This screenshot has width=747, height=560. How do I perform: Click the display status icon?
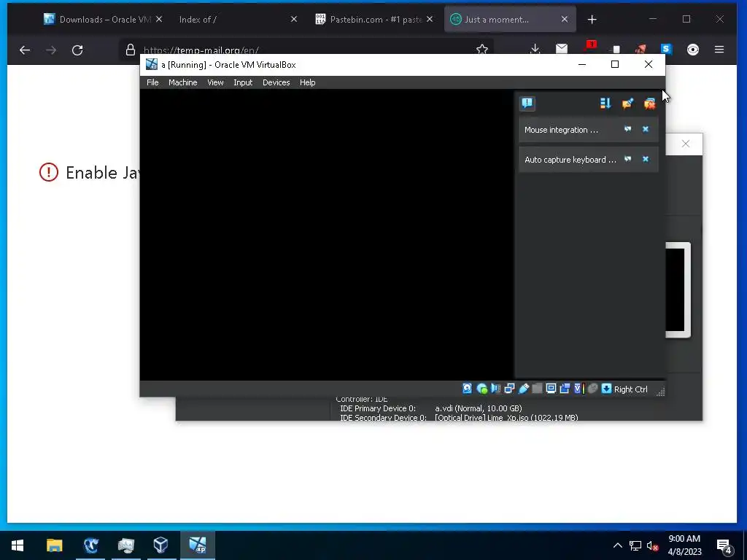(551, 389)
